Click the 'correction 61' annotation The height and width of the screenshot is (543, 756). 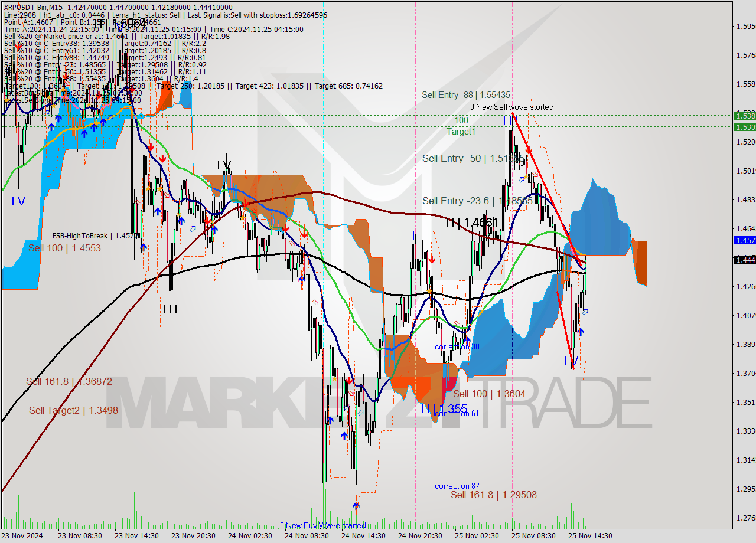(457, 413)
